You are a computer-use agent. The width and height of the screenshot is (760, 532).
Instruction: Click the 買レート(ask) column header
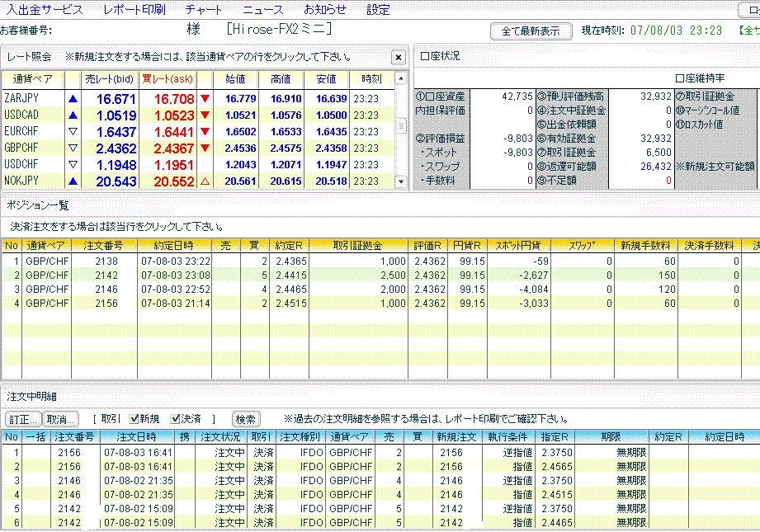tap(168, 79)
